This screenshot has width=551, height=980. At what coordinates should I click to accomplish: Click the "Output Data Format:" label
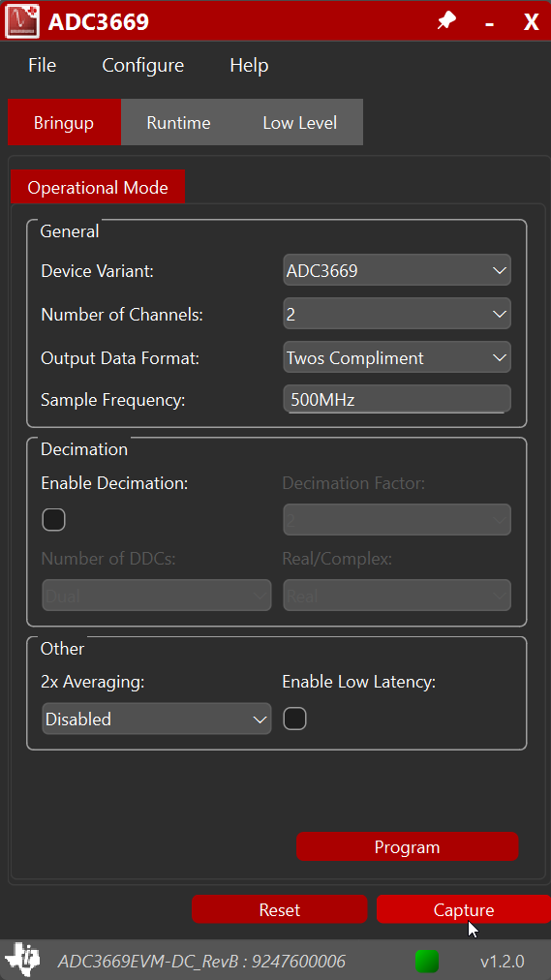[x=120, y=358]
